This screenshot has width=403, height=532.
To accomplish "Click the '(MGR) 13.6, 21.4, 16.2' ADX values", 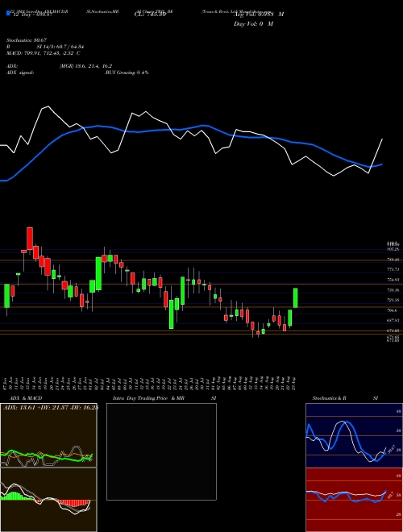I will tap(85, 66).
